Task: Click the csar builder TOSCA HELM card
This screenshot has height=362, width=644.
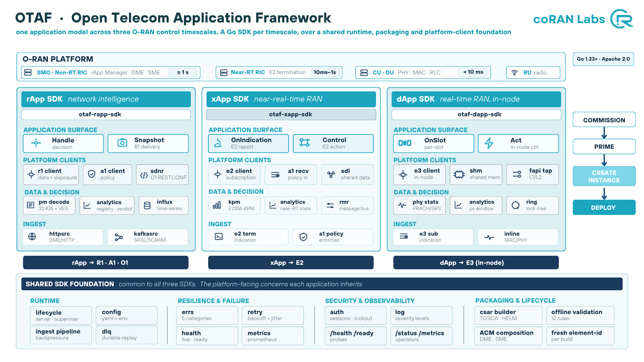Action: (508, 315)
